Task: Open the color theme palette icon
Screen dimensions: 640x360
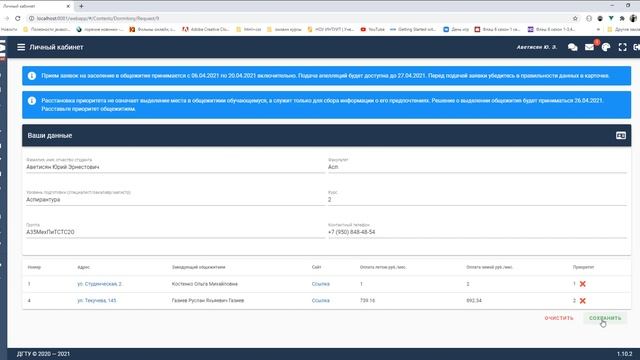Action: tap(606, 47)
